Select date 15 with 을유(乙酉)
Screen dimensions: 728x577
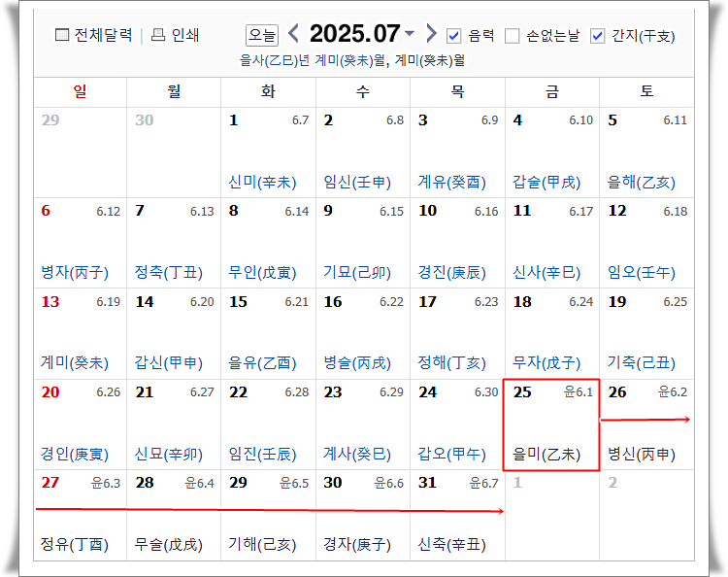(x=268, y=333)
